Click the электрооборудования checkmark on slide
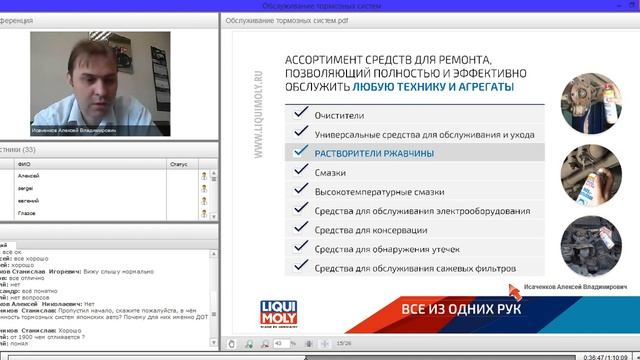Viewport: 640px width, 360px height. [301, 208]
